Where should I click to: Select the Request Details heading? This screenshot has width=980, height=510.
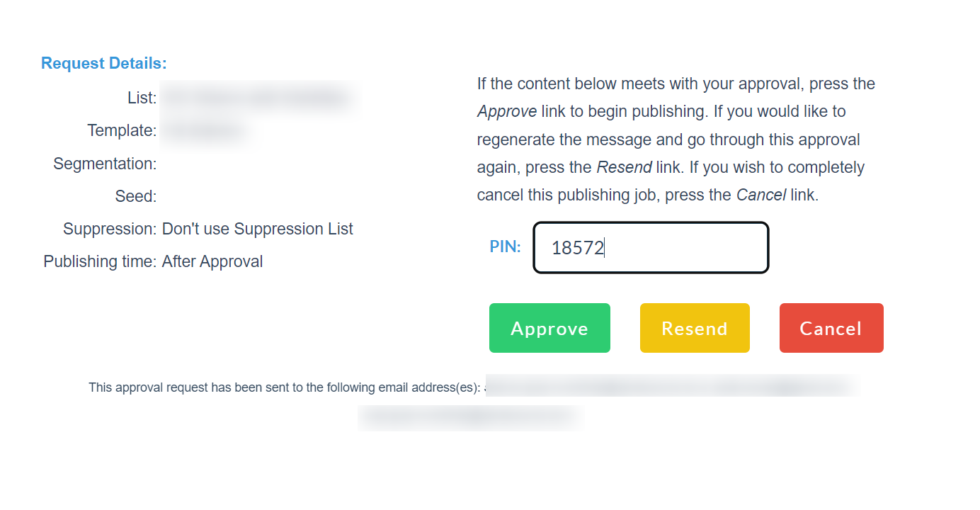pos(104,63)
